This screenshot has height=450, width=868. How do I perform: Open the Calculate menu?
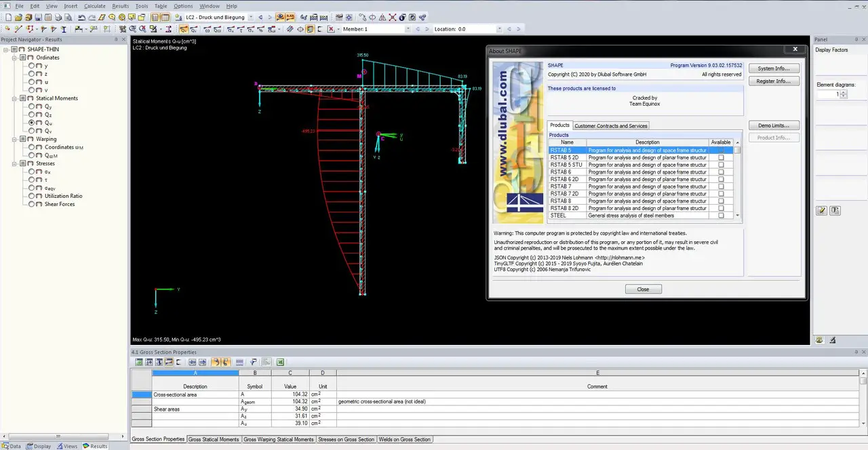94,6
